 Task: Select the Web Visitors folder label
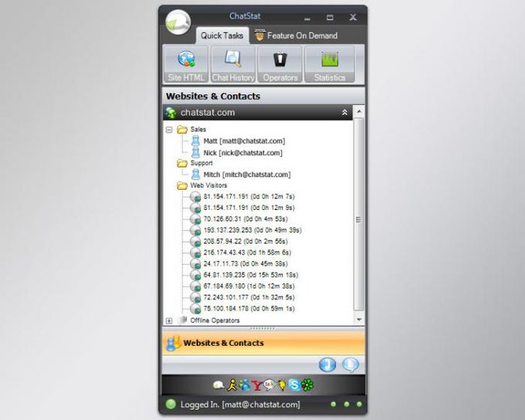(208, 185)
